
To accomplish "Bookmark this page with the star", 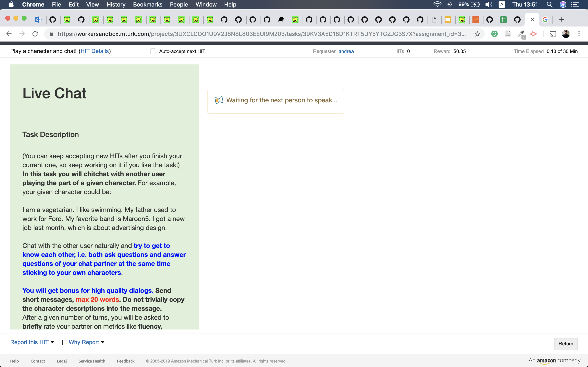I will click(477, 34).
